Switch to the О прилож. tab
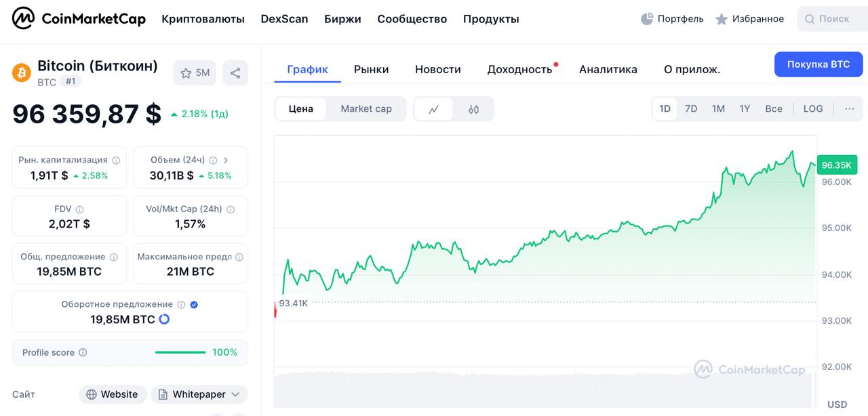 click(x=692, y=69)
